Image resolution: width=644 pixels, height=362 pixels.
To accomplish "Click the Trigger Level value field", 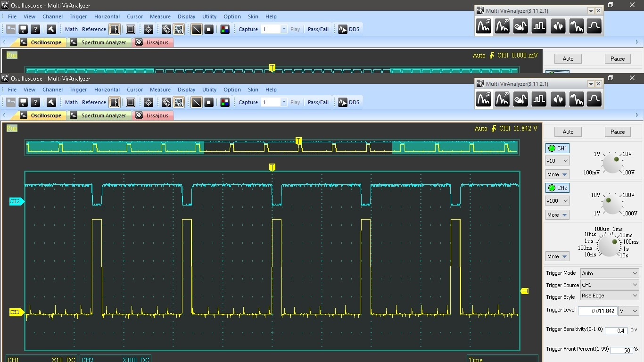I will click(x=597, y=311).
